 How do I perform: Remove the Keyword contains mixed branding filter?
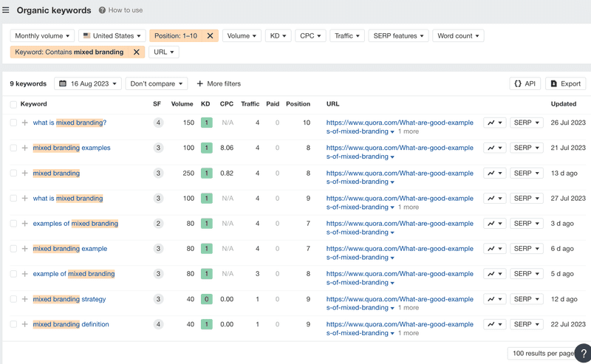(x=137, y=52)
